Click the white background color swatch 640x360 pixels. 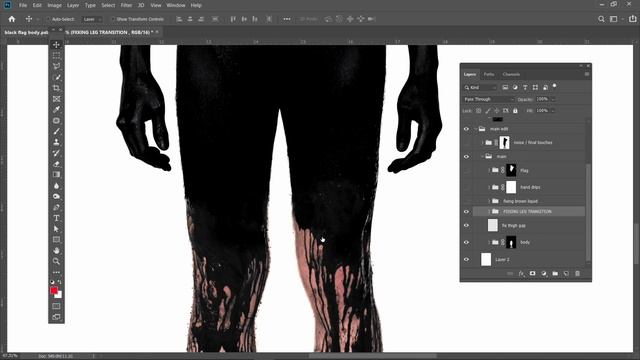[60, 295]
